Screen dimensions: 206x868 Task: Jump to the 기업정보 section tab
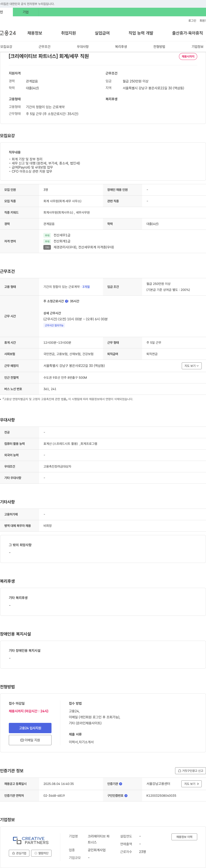[x=198, y=47]
